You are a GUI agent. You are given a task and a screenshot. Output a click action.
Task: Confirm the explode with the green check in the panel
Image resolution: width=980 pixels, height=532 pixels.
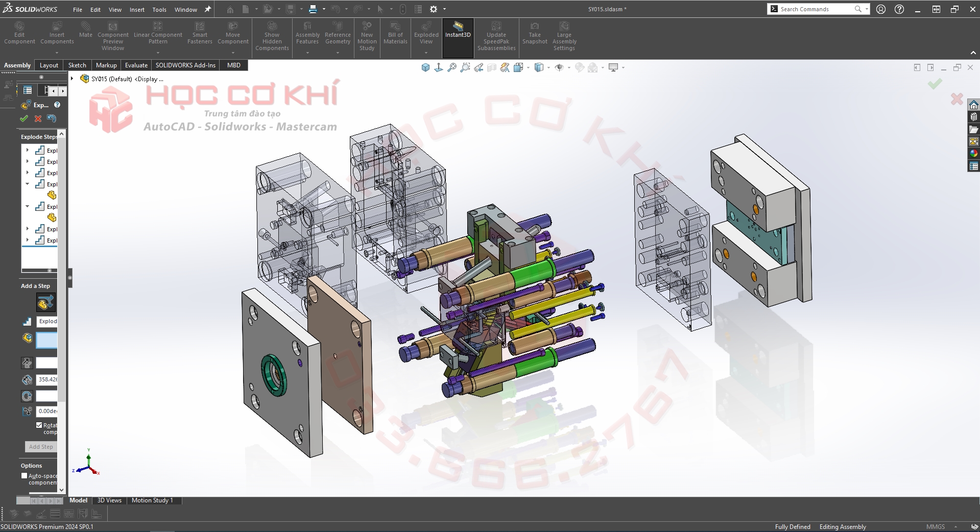pos(24,118)
